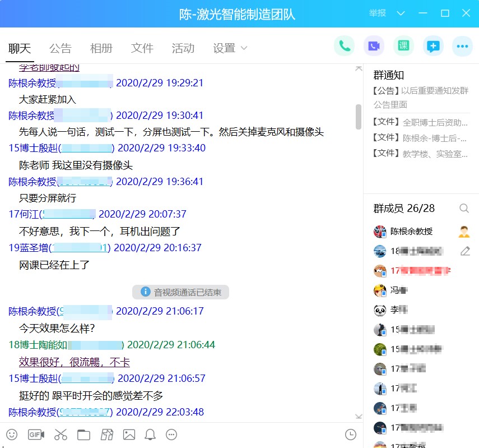
Task: Click 陈根余教授's avatar in the member list
Action: pyautogui.click(x=381, y=231)
